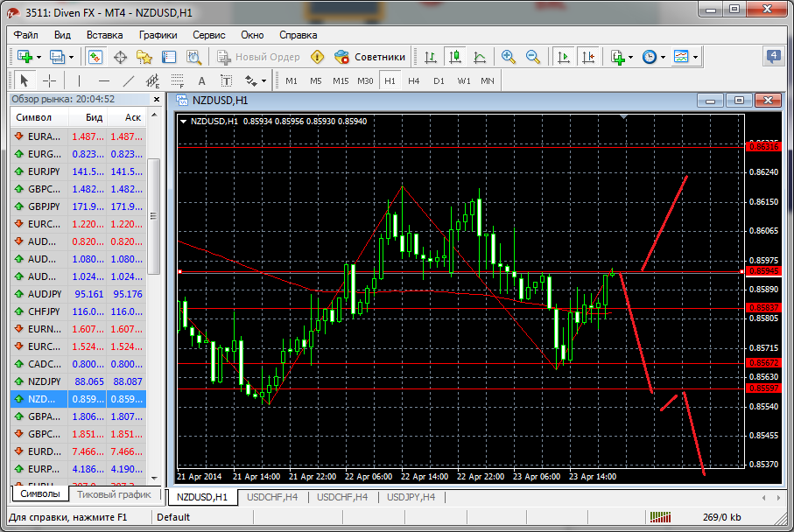
Task: Toggle the Data Window crosshair-circle icon
Action: coord(120,57)
